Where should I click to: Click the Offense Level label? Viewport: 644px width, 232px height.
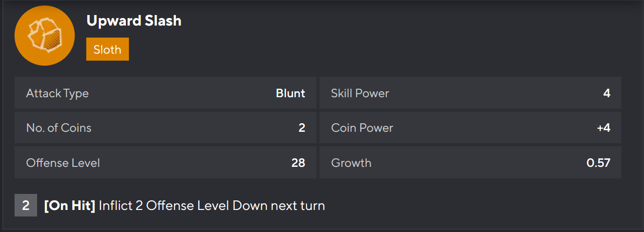tap(63, 163)
